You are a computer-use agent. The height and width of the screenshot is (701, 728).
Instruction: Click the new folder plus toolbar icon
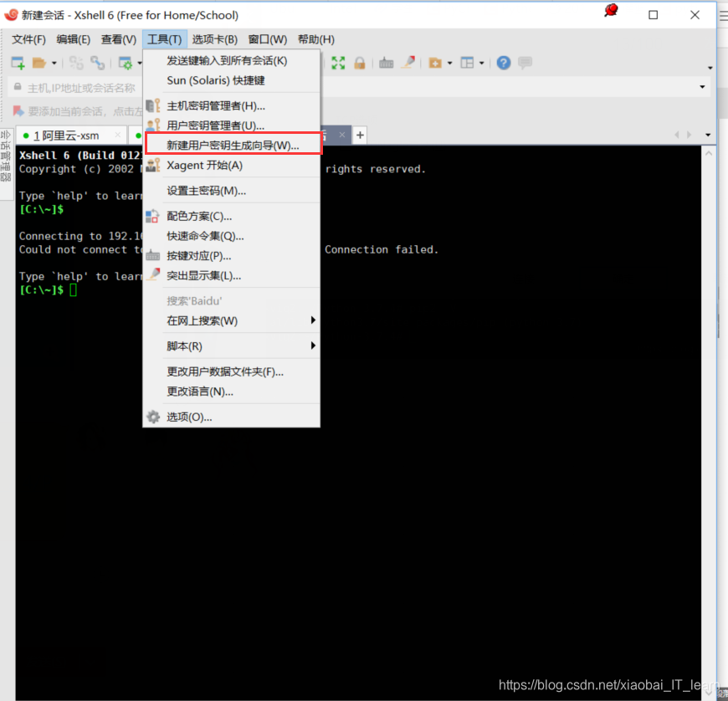point(435,63)
